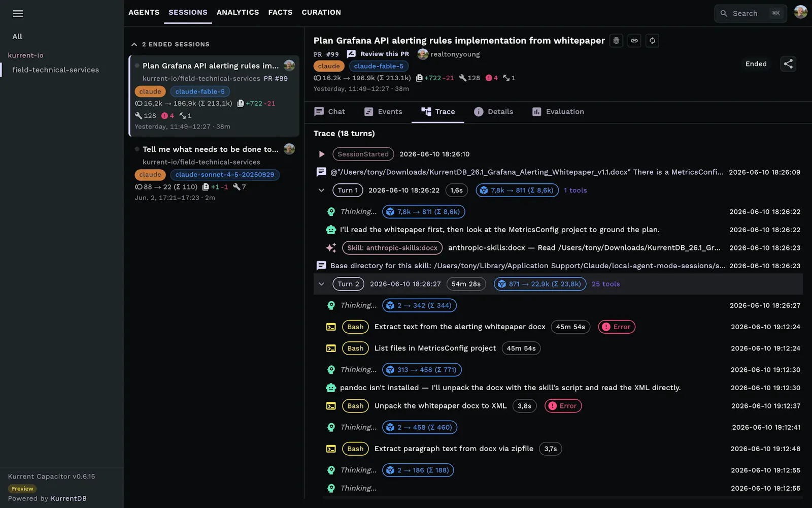The image size is (812, 508).
Task: Click the 1 tools link
Action: (575, 190)
